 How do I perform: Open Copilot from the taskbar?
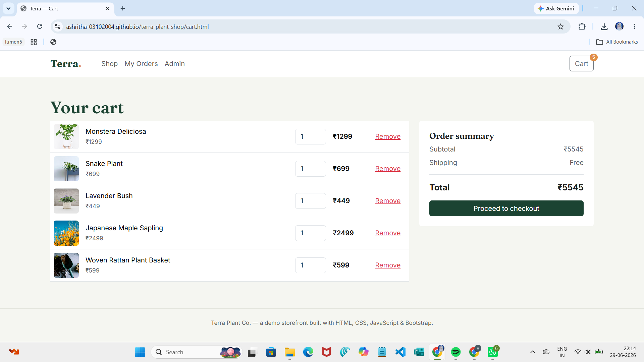click(x=363, y=352)
